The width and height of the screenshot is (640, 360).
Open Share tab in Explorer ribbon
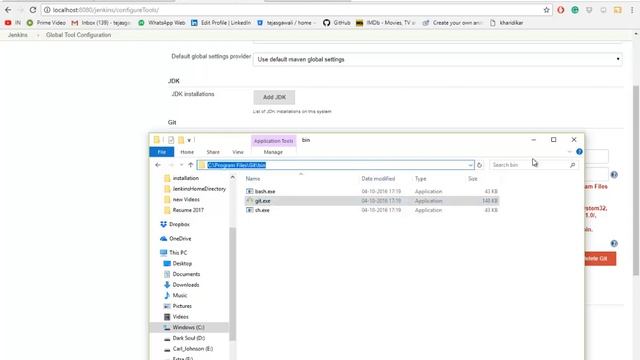(213, 152)
